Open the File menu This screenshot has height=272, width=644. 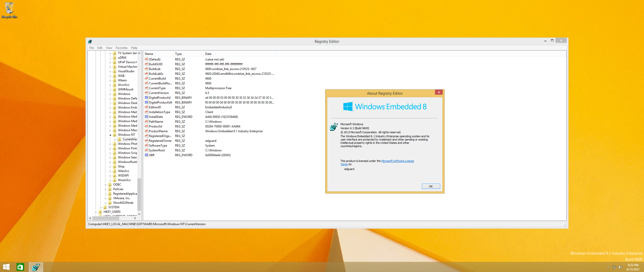click(x=92, y=48)
